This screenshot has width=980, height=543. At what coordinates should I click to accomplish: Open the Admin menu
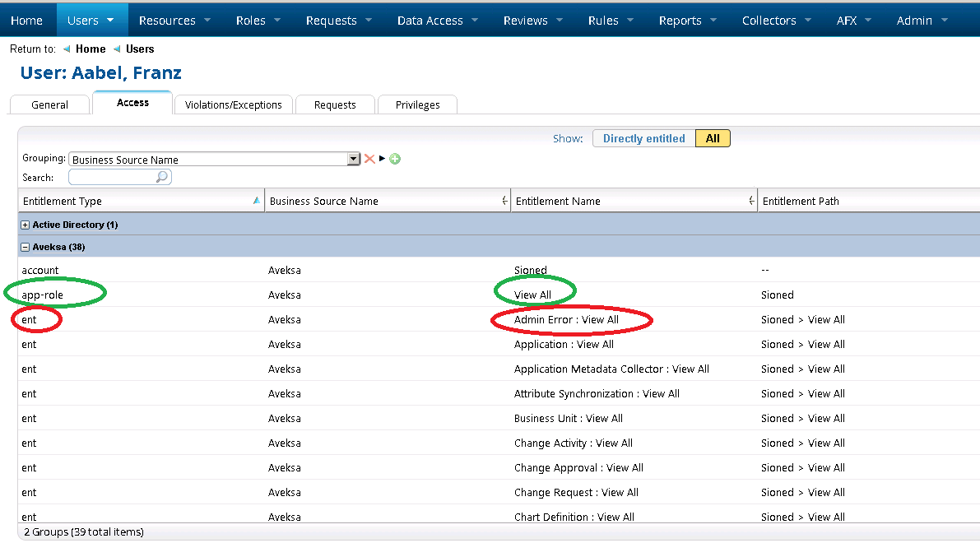(x=916, y=20)
